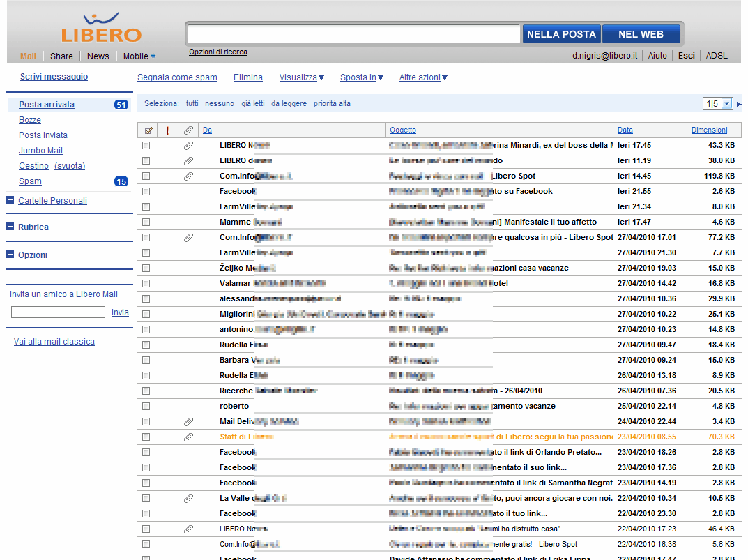Check the Barbara message checkbox
This screenshot has width=748, height=560.
(146, 361)
